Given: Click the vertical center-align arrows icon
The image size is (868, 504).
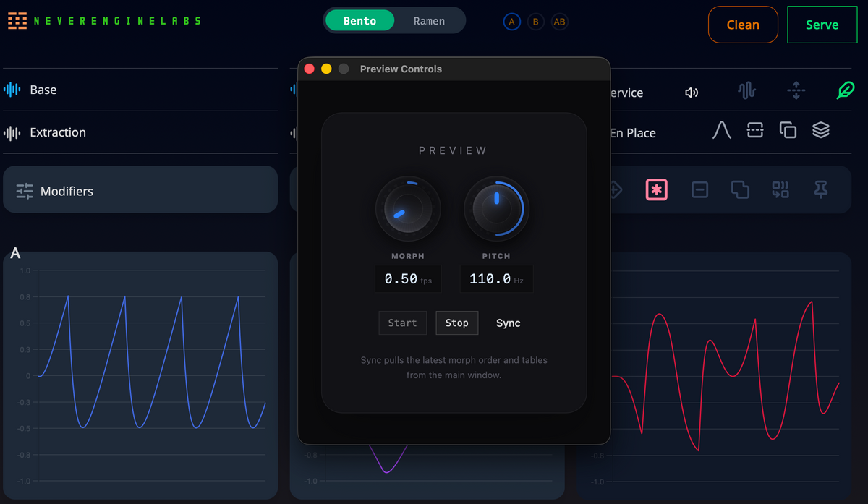Looking at the screenshot, I should (796, 91).
